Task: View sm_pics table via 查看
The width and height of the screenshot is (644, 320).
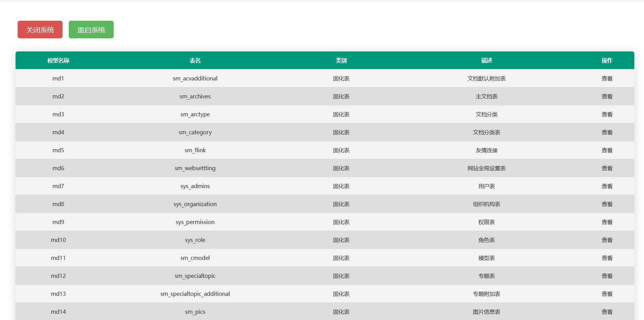Action: (607, 312)
